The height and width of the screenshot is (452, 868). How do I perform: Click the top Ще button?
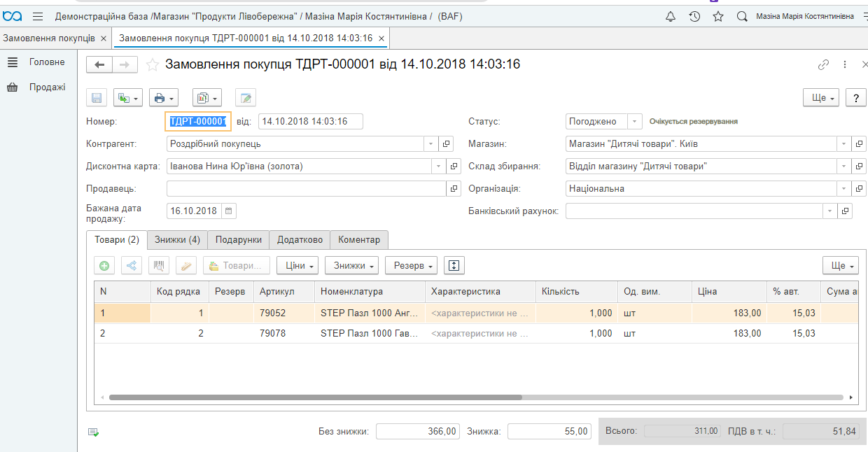821,98
